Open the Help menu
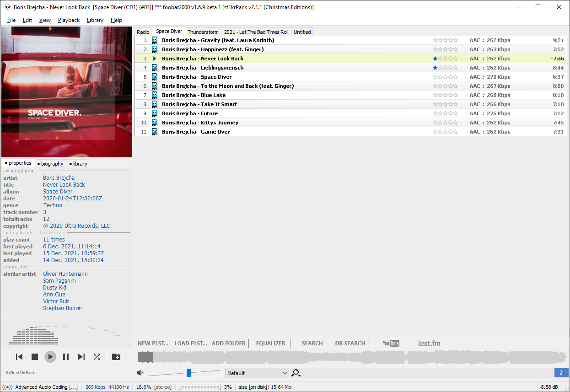The width and height of the screenshot is (570, 392). point(116,20)
